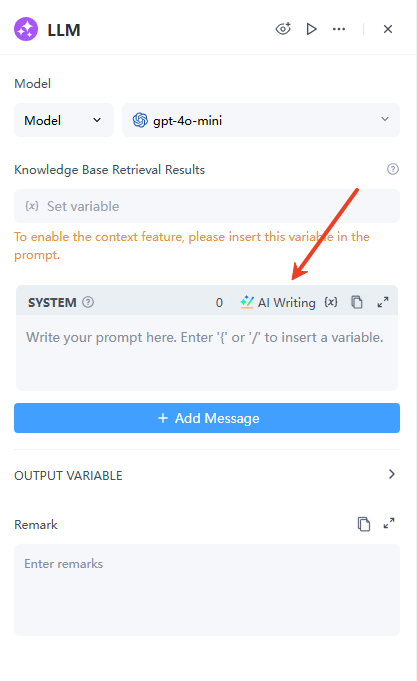Expand the gpt-4o-mini model selector
The width and height of the screenshot is (417, 681).
click(x=261, y=120)
